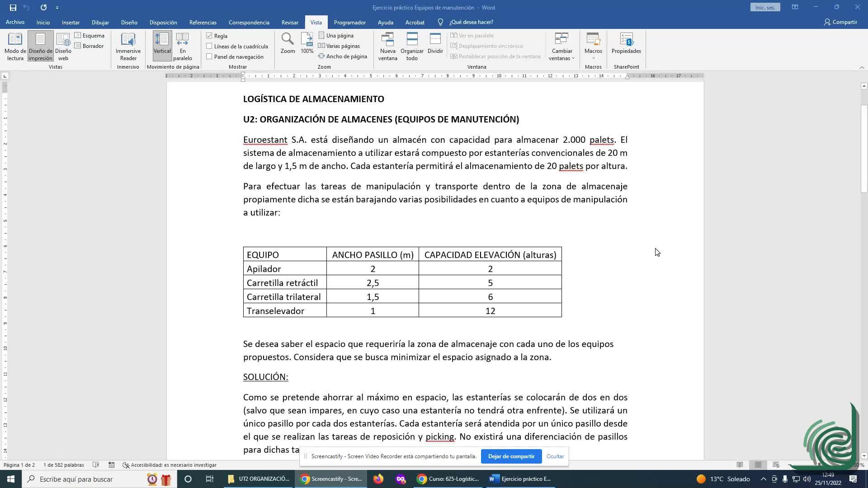Click the vertical scrollbar thumb

864,149
